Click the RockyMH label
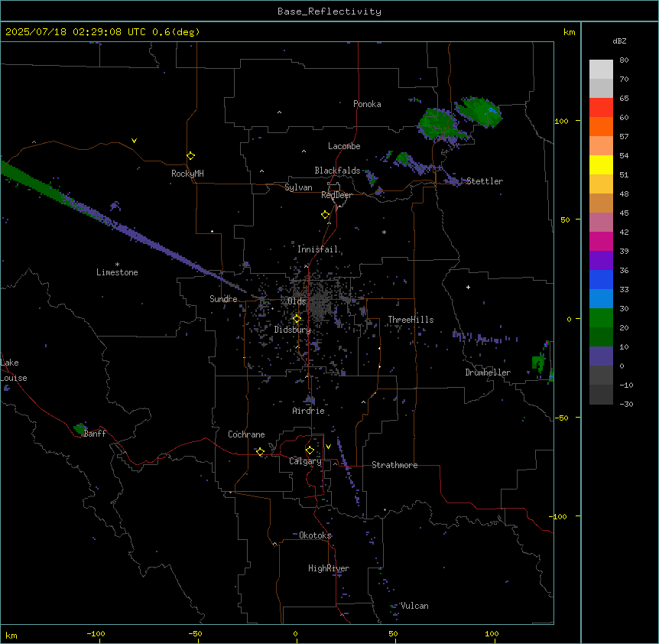Screen dimensions: 659x644 coord(187,174)
